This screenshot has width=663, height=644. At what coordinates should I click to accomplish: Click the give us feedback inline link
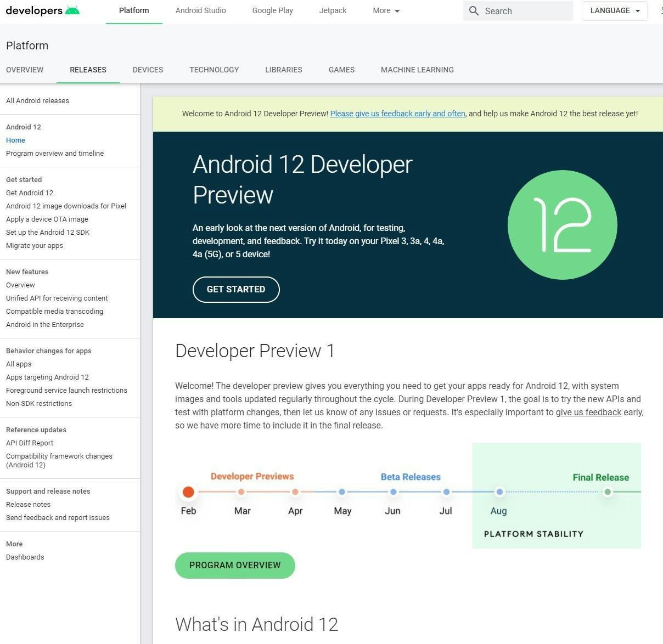coord(588,413)
